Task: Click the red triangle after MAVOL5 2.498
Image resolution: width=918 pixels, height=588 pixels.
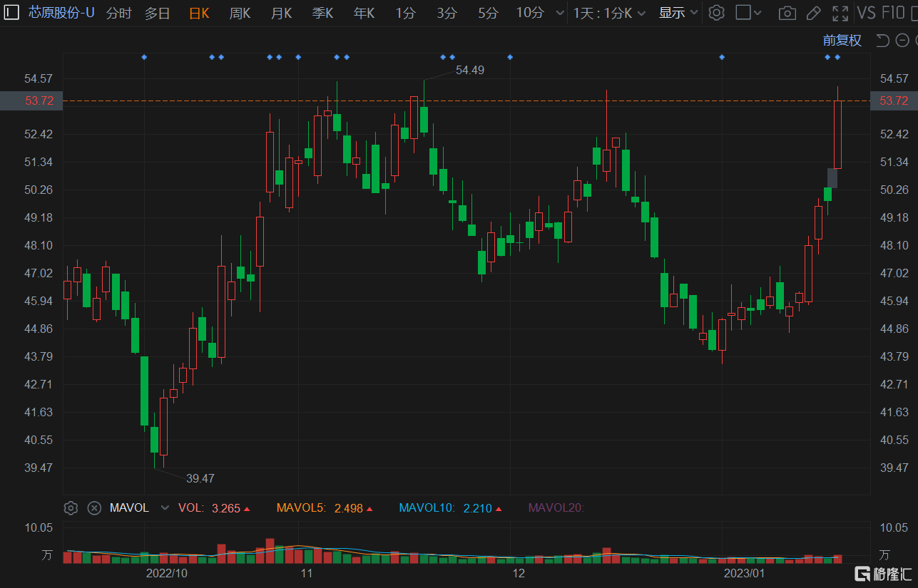Action: (x=369, y=509)
